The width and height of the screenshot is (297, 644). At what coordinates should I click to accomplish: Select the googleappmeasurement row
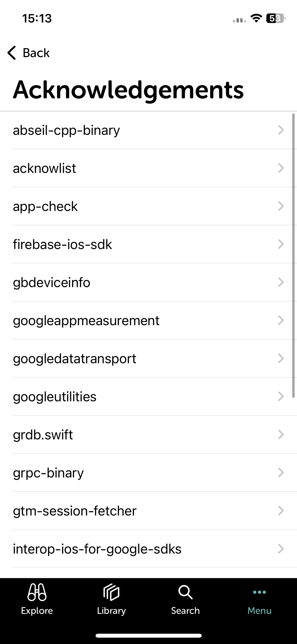click(148, 320)
